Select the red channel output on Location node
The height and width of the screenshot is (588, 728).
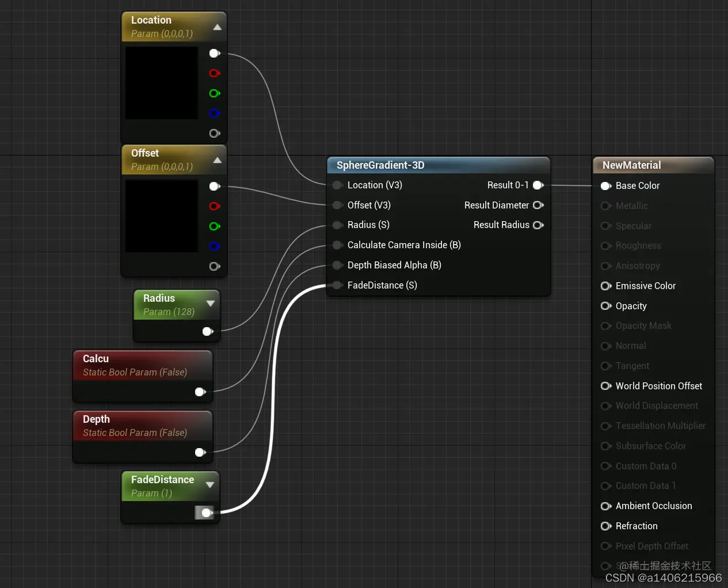(x=215, y=73)
